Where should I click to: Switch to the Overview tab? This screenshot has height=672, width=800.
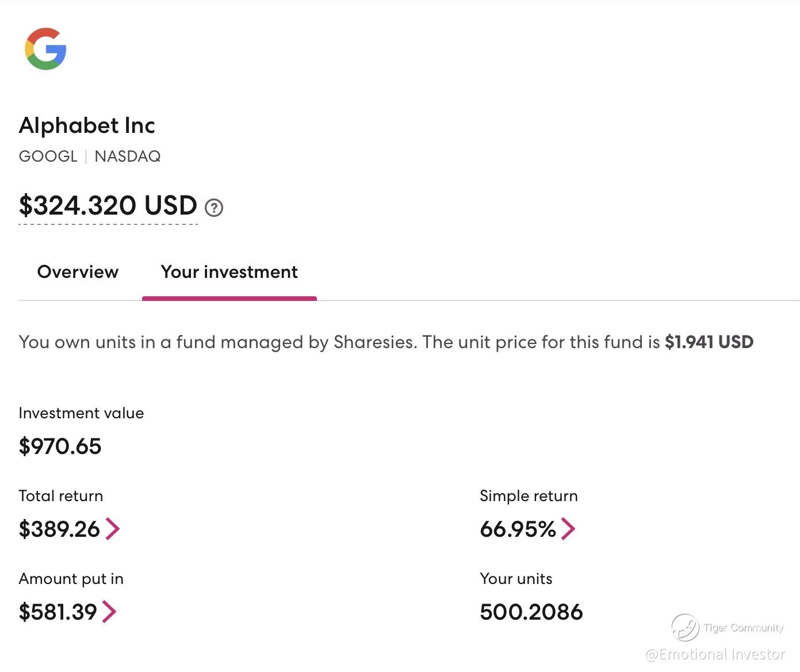point(78,272)
